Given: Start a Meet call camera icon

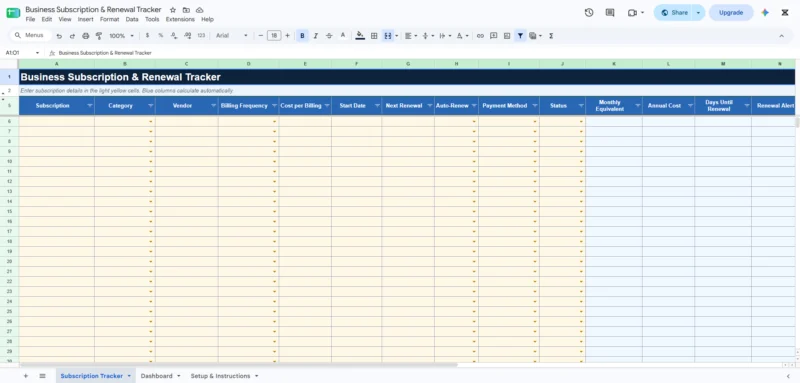Looking at the screenshot, I should 632,13.
